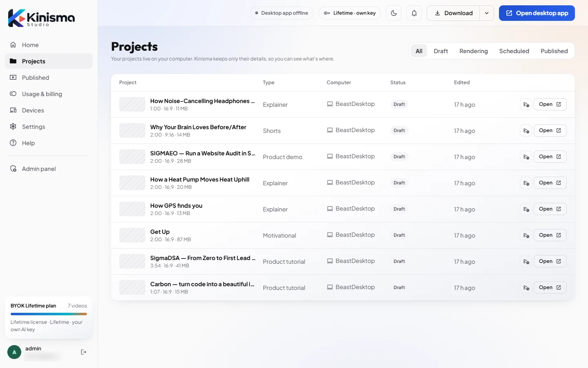Screen dimensions: 588x368
Task: Click the How GPS finds you thumbnail
Action: [132, 209]
